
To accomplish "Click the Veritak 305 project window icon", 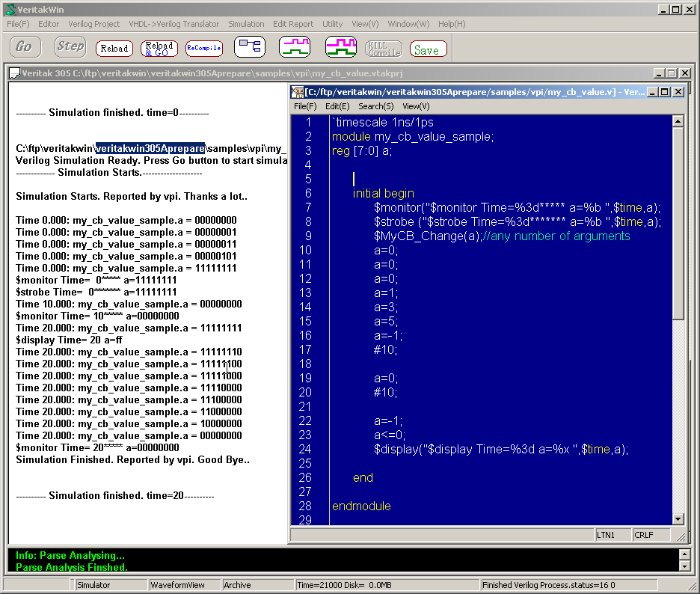I will (15, 73).
